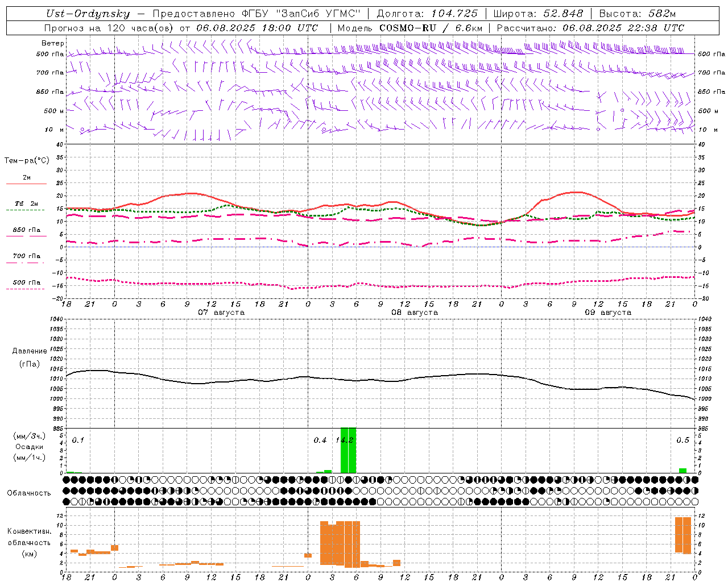The width and height of the screenshot is (728, 582).
Task: Select the 'Долгота: 104.725' header field
Action: click(427, 14)
